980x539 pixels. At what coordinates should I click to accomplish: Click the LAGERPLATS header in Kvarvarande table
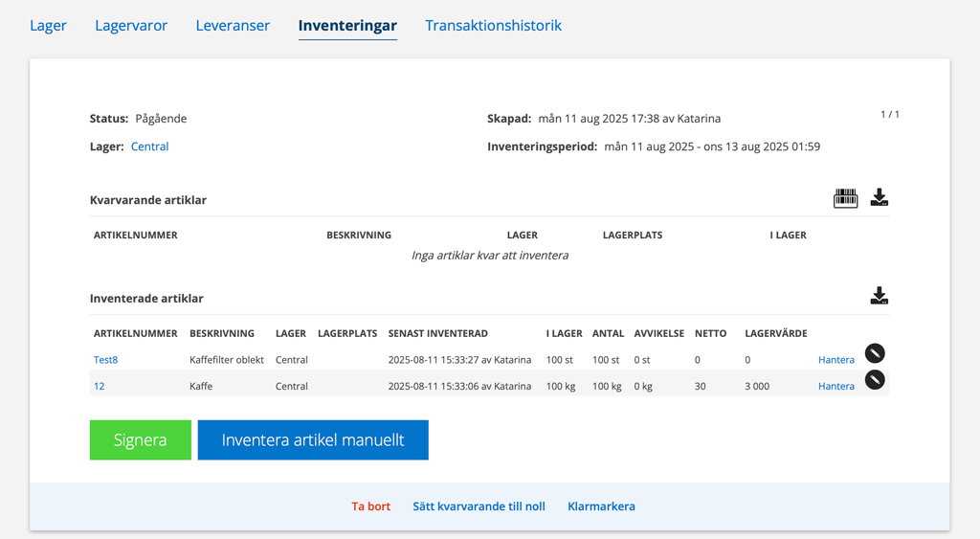(x=633, y=236)
